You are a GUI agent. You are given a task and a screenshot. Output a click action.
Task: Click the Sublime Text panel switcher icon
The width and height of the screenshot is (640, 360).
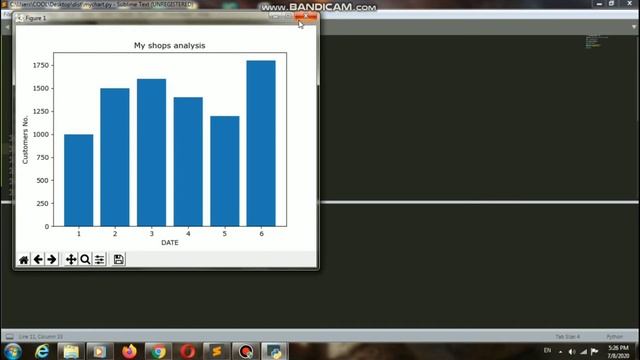tap(9, 336)
